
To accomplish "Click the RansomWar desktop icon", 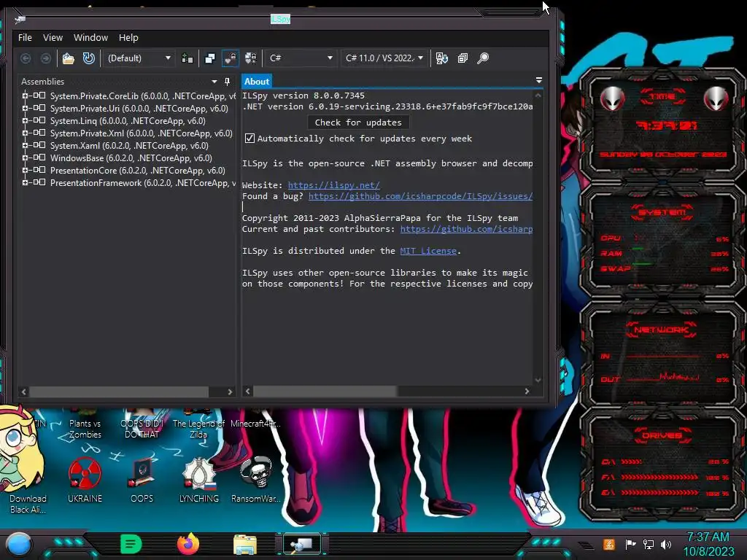I will click(x=256, y=480).
